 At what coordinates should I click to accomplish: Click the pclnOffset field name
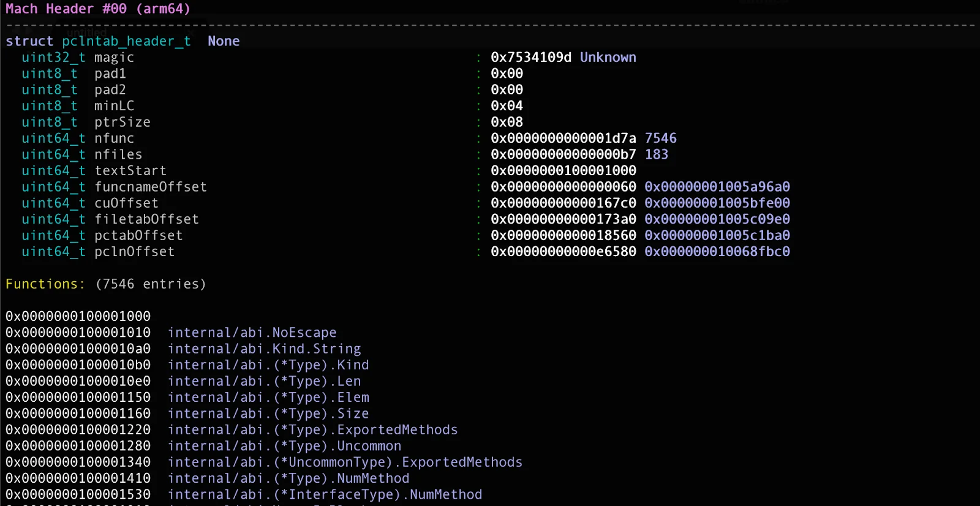click(134, 252)
